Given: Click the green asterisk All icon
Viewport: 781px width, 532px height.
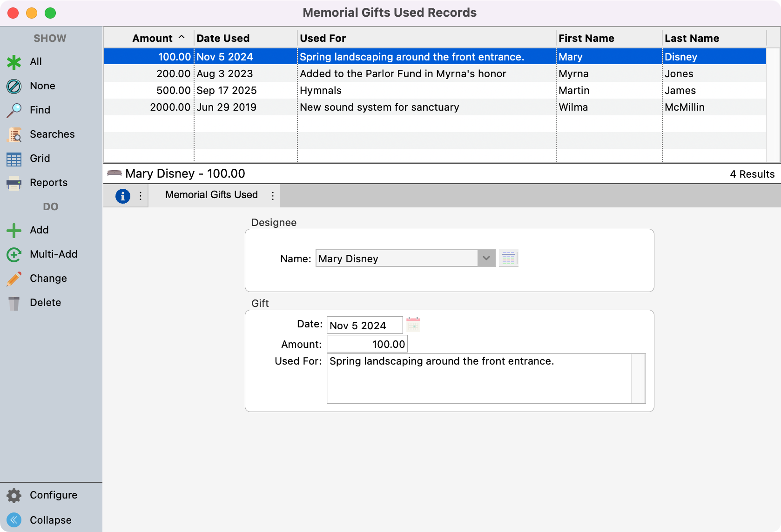Looking at the screenshot, I should pyautogui.click(x=14, y=62).
